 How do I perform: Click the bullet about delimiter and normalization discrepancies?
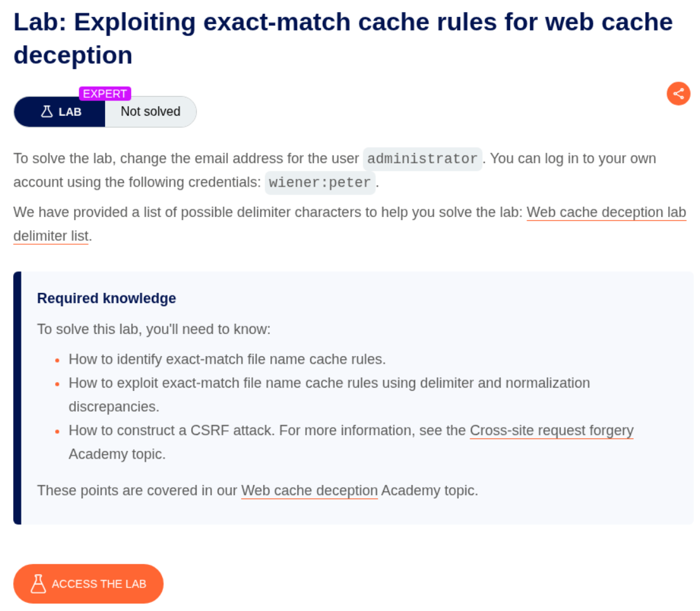coord(329,383)
